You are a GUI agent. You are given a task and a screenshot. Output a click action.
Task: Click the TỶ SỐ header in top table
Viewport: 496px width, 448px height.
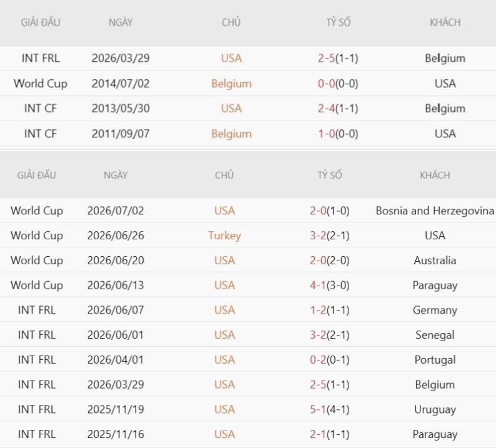click(339, 22)
